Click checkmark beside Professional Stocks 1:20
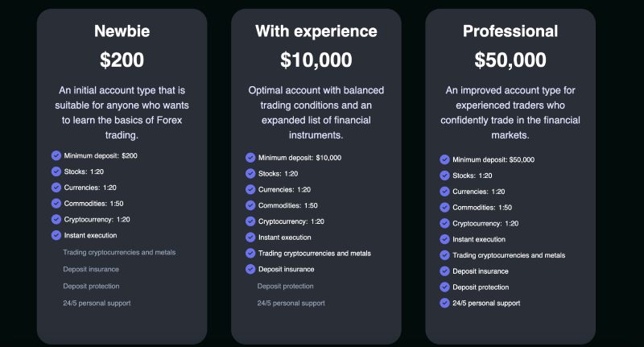Image resolution: width=644 pixels, height=347 pixels. click(x=444, y=176)
